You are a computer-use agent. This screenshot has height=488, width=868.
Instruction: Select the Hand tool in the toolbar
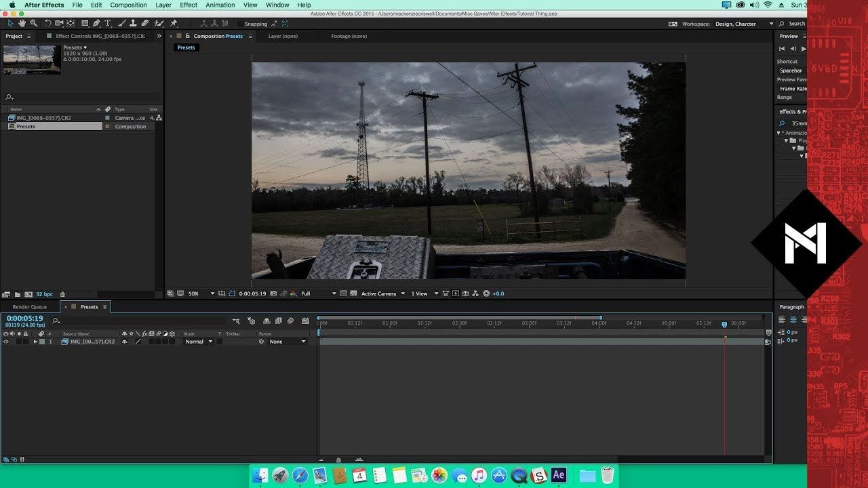[x=23, y=24]
